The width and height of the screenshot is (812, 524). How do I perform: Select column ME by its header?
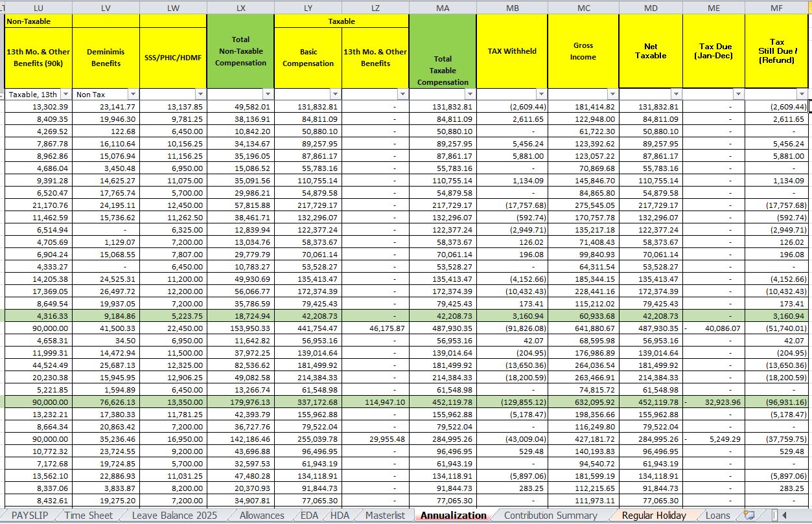click(x=713, y=7)
